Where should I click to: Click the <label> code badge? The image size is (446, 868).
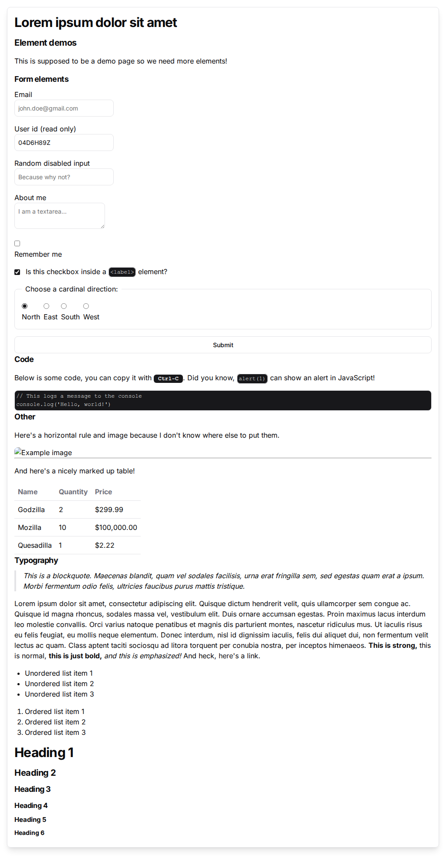pyautogui.click(x=122, y=272)
